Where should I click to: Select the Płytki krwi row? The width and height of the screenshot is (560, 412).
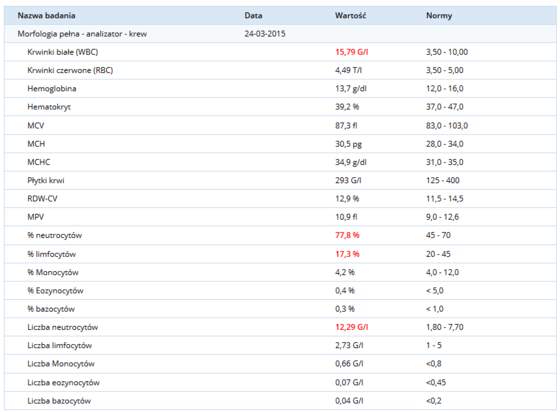tap(280, 180)
